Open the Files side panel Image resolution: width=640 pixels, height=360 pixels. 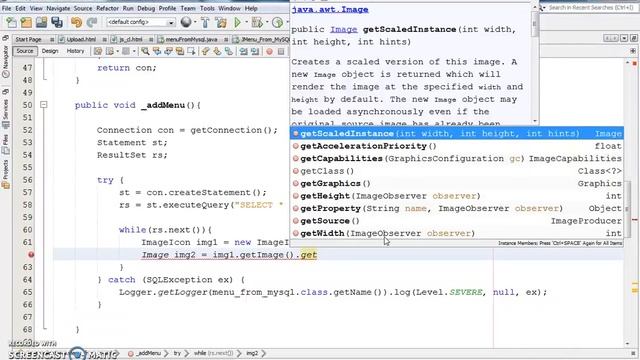pos(6,145)
